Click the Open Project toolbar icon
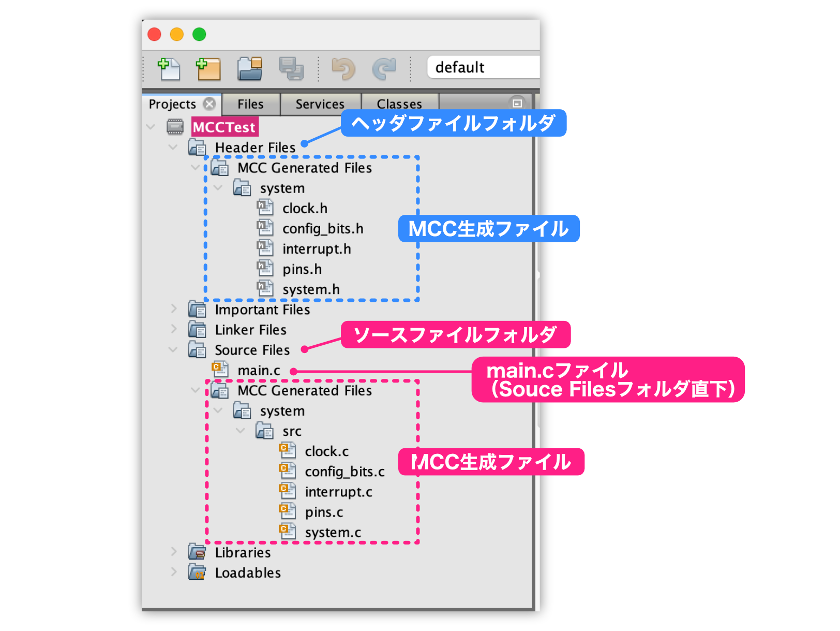Viewport: 840px width, 631px height. tap(249, 69)
